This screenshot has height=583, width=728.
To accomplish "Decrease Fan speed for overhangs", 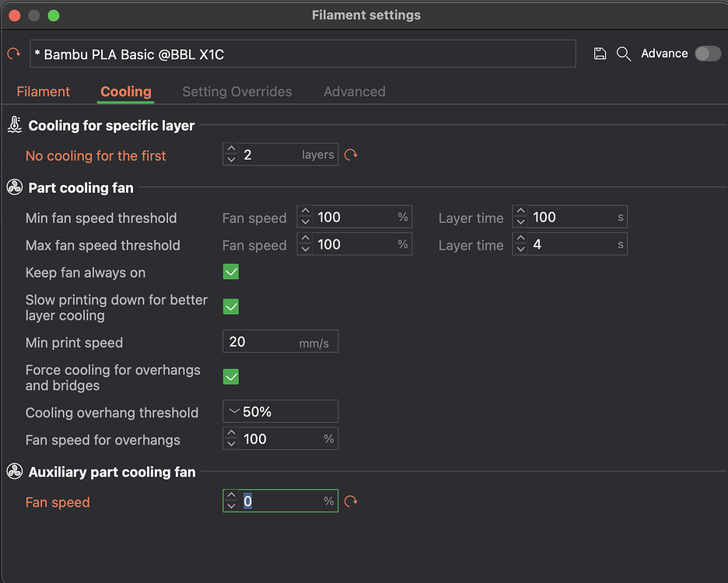I will tap(231, 444).
